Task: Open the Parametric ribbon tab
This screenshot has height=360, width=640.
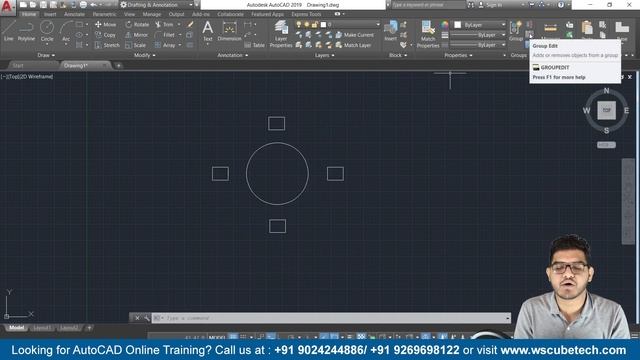Action: [104, 14]
